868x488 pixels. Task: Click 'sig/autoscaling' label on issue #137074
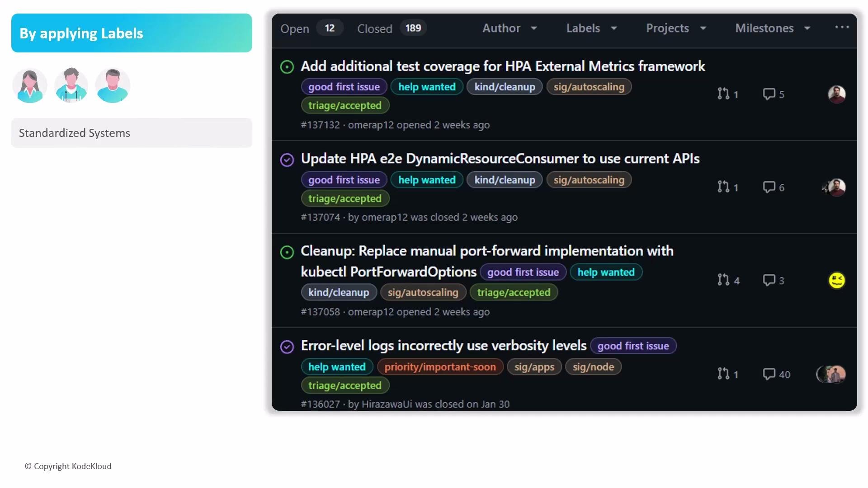pos(589,180)
